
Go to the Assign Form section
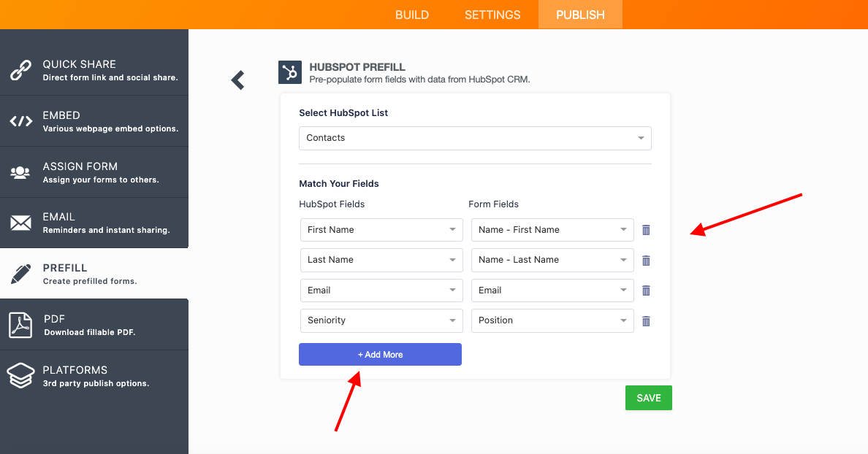point(94,172)
